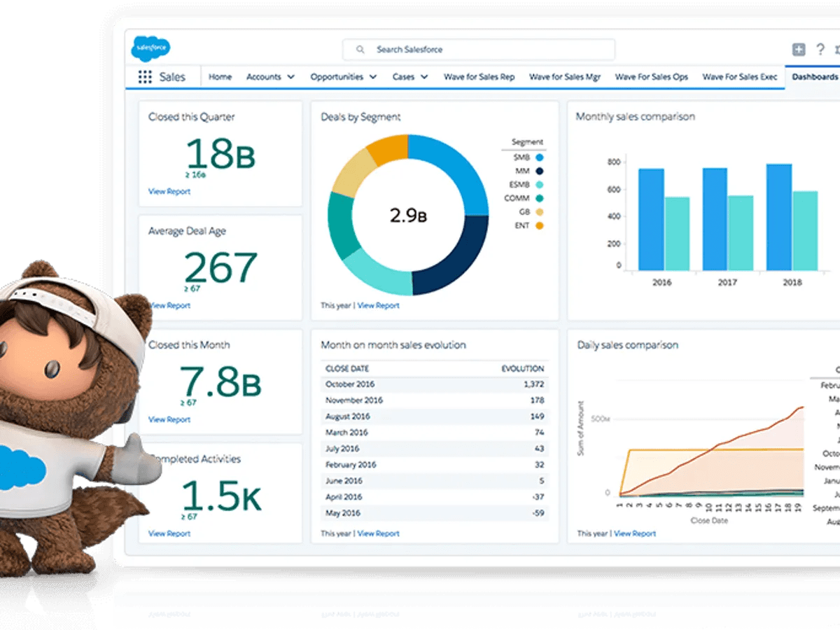This screenshot has width=840, height=630.
Task: Click the 2018 label on bar chart
Action: [792, 283]
